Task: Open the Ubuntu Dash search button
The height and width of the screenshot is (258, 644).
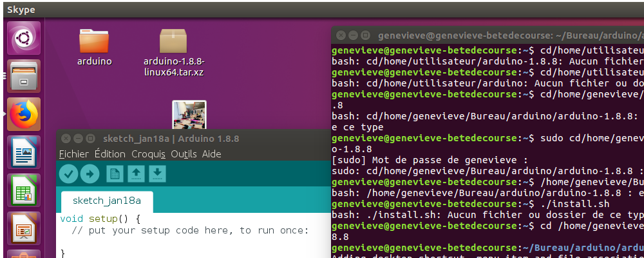Action: point(24,38)
